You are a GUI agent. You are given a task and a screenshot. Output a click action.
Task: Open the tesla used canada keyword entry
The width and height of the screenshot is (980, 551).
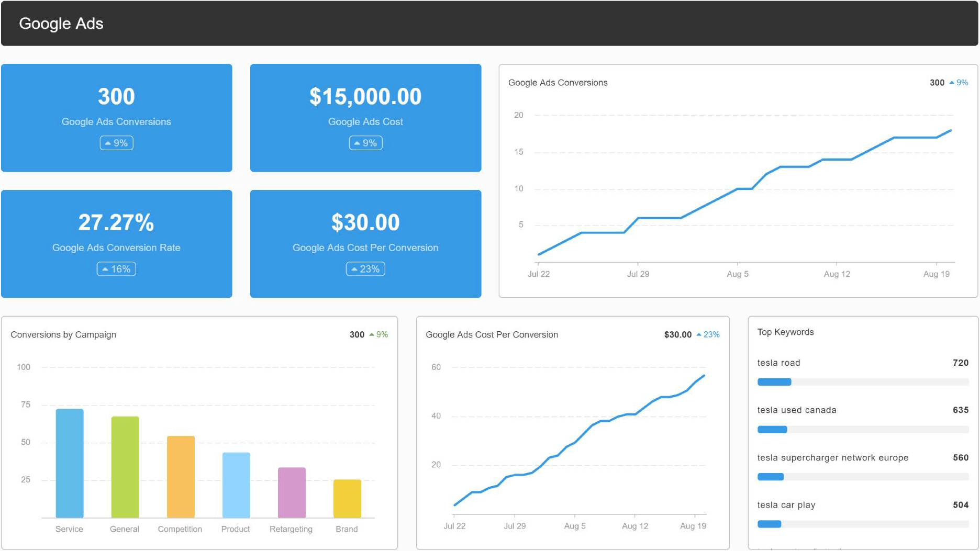point(796,410)
